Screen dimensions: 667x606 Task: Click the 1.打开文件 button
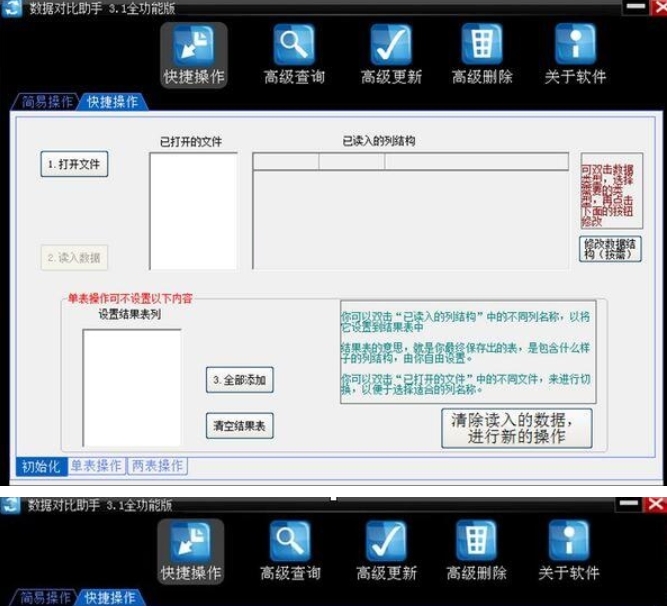(74, 164)
